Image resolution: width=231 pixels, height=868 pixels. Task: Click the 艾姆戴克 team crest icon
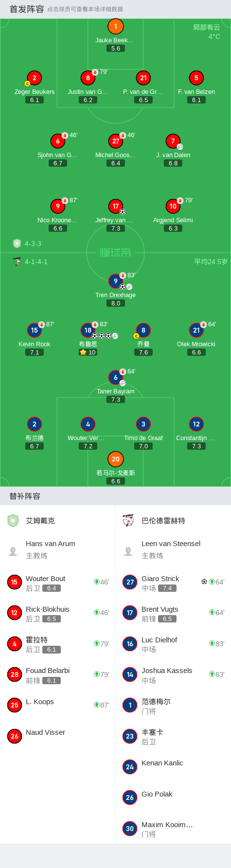[13, 521]
